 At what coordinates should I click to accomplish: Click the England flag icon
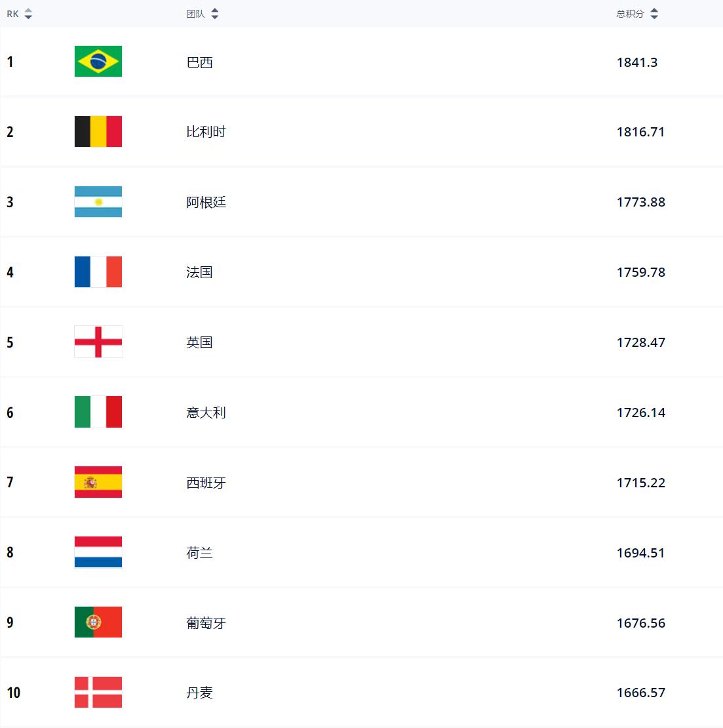coord(98,342)
